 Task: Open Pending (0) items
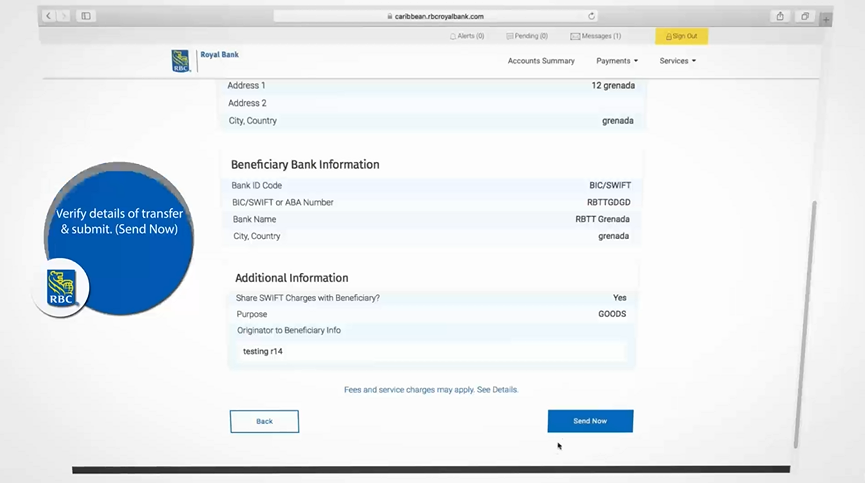click(x=527, y=36)
